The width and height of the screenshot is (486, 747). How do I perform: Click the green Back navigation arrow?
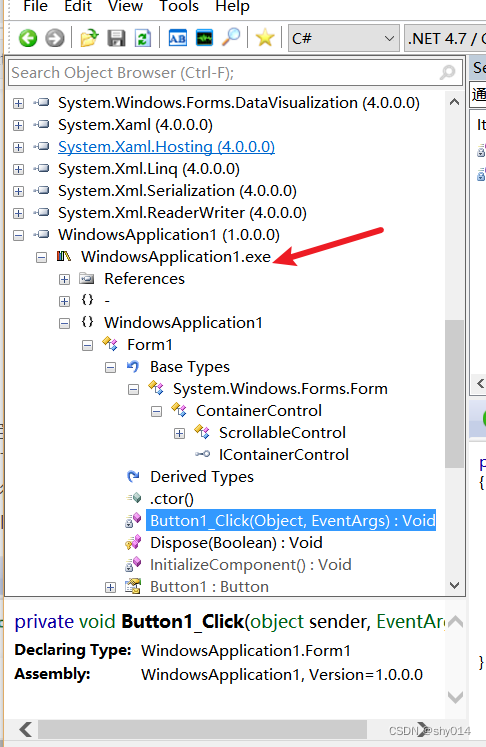28,38
